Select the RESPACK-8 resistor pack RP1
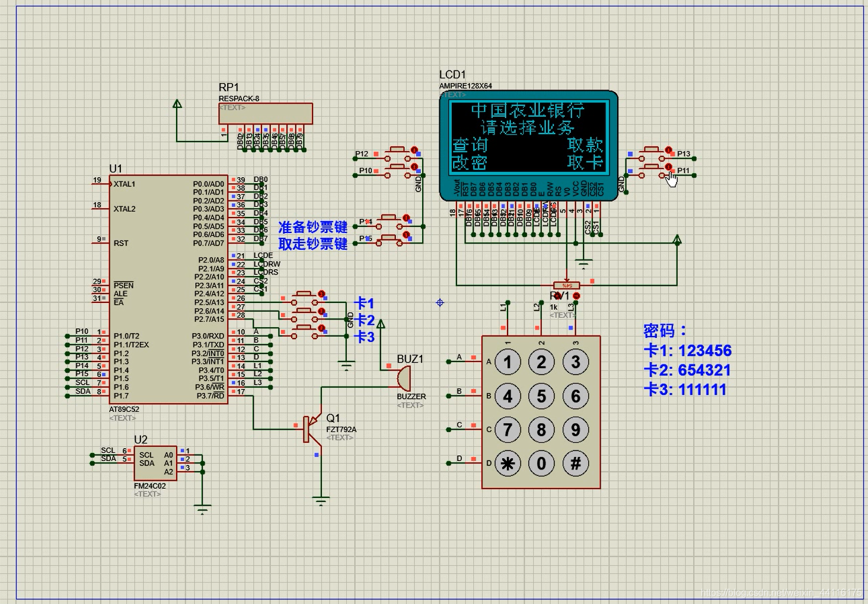 [266, 114]
